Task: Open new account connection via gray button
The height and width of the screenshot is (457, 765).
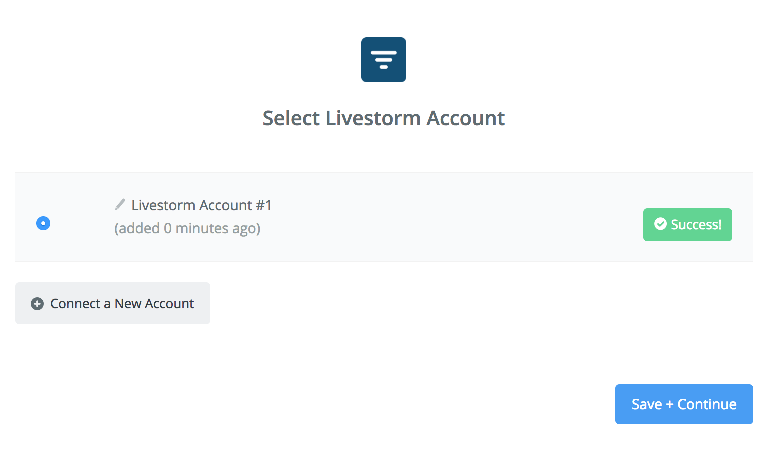Action: point(112,303)
